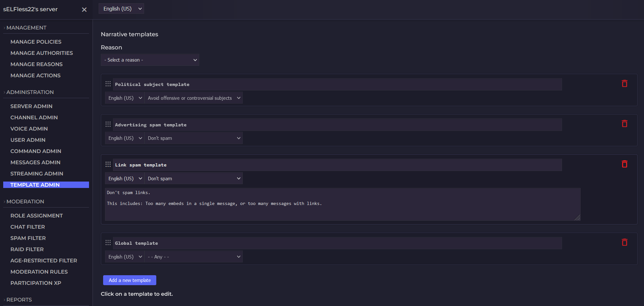Open the Avoid offensive or controversial subjects dropdown
This screenshot has height=306, width=644.
[193, 98]
